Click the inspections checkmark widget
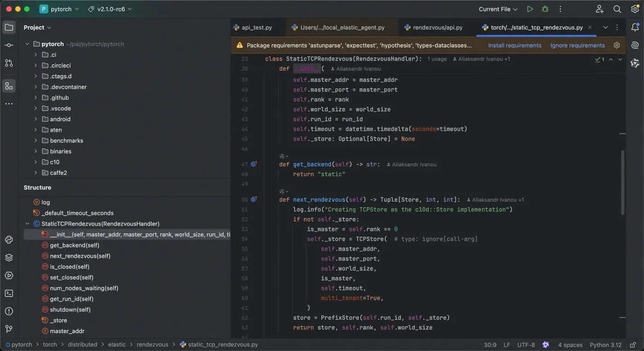The image size is (644, 351). (x=600, y=59)
